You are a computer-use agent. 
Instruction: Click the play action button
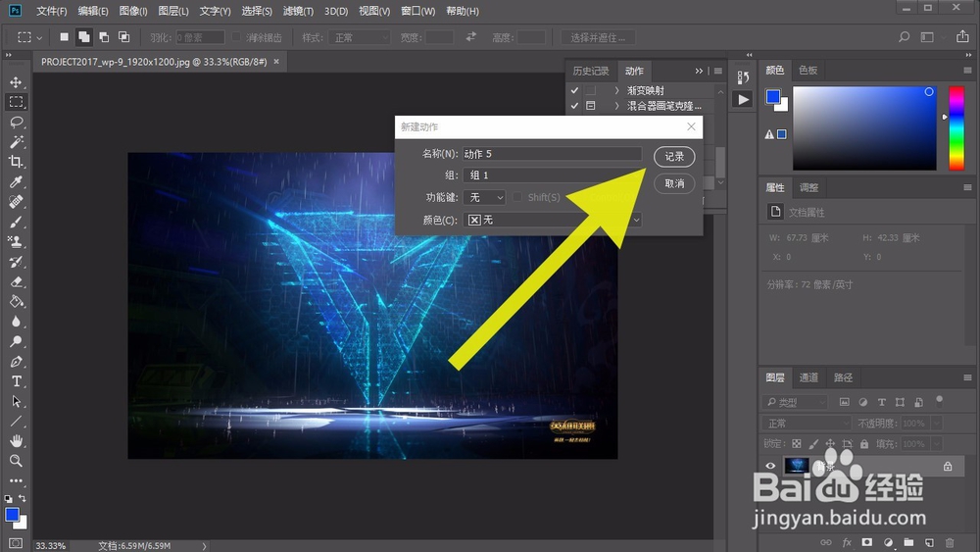click(743, 99)
